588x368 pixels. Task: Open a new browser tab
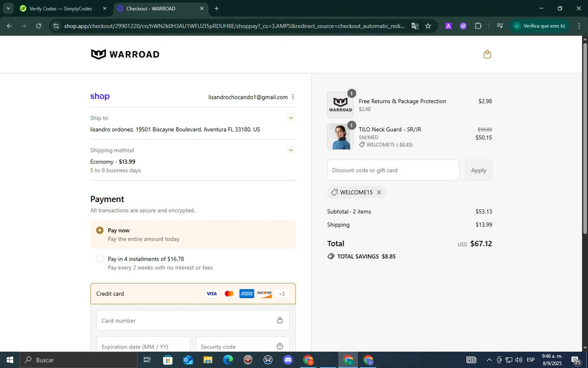[x=216, y=8]
